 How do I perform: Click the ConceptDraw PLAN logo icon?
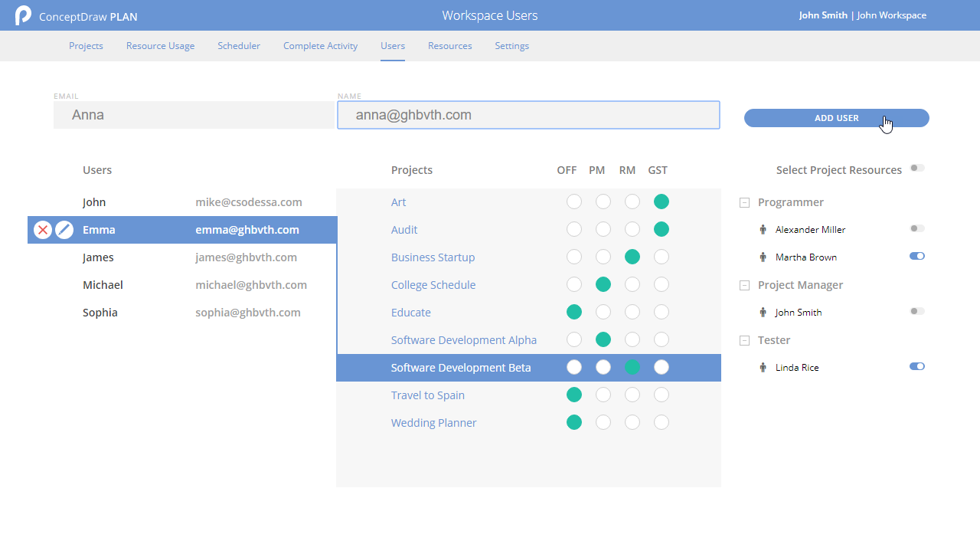[23, 15]
